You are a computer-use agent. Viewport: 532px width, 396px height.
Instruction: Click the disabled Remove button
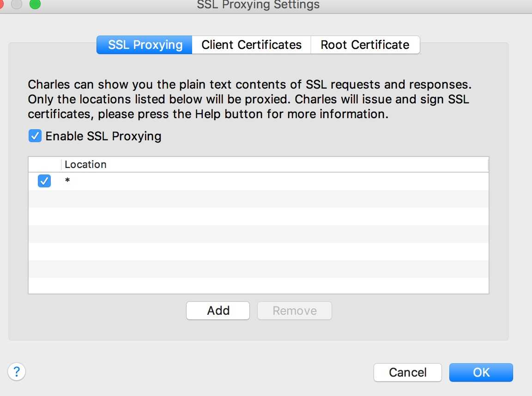(295, 311)
